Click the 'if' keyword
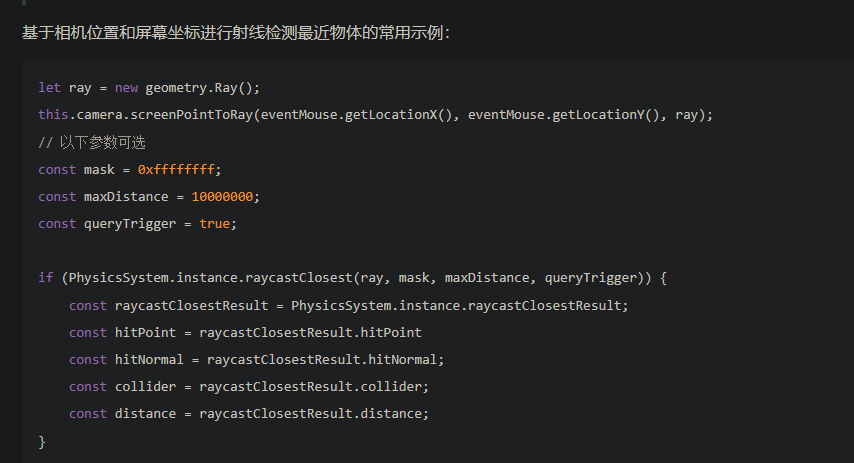854x463 pixels. 46,277
